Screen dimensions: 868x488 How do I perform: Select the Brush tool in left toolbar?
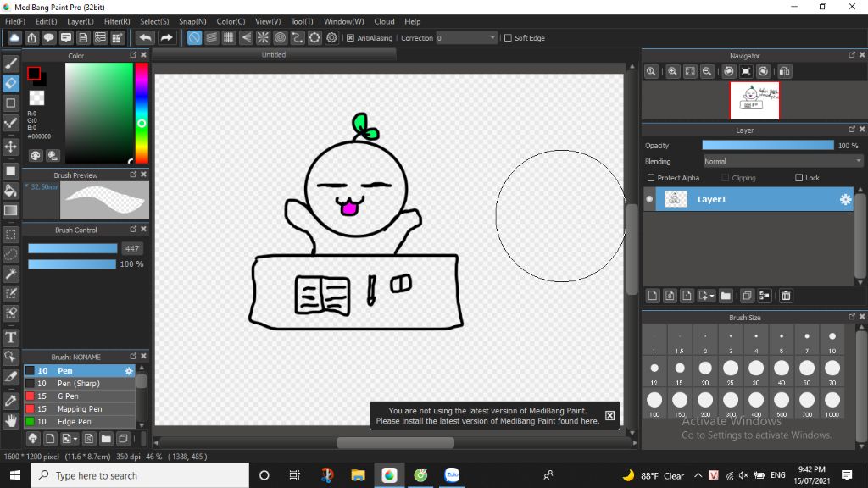(x=10, y=64)
